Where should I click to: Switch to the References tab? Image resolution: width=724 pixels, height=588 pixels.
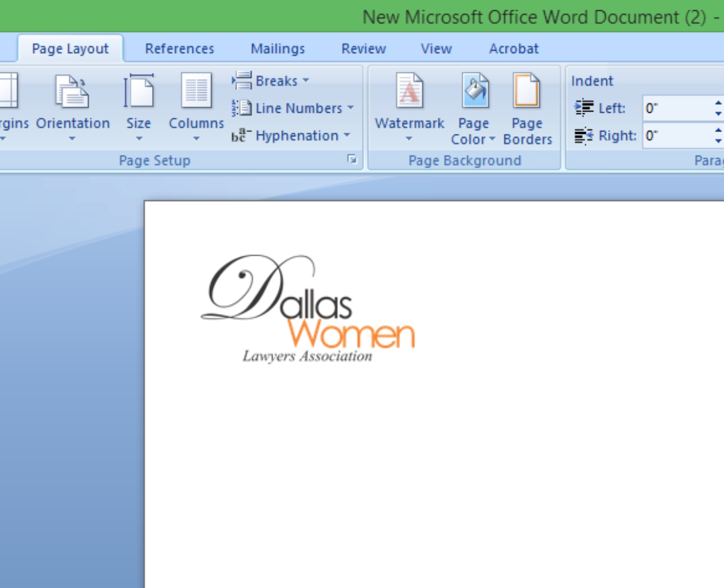pyautogui.click(x=179, y=48)
